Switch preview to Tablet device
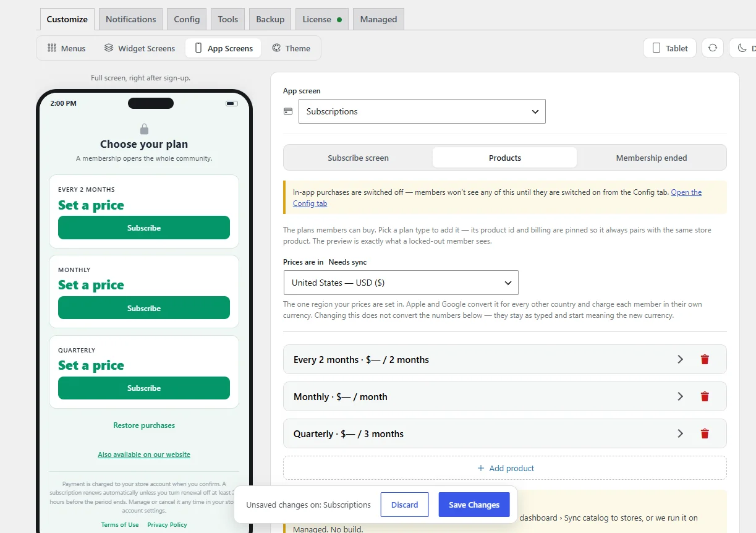Viewport: 756px width, 533px height. [x=670, y=48]
